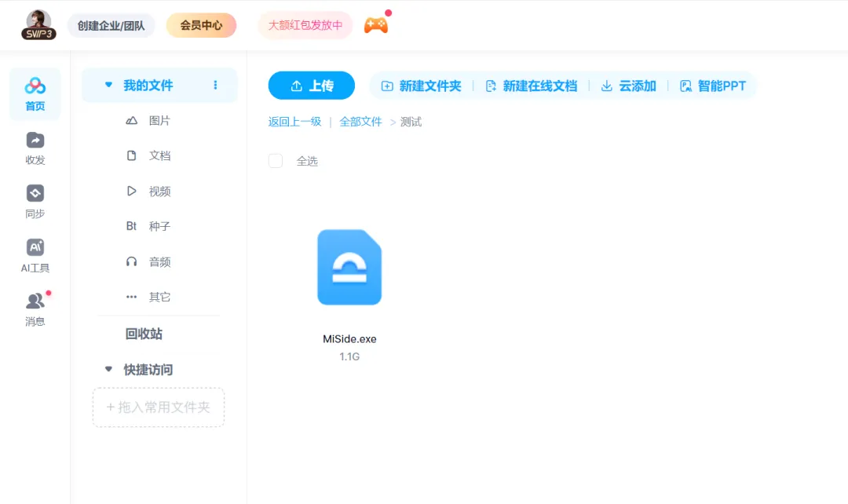Open 收发 transfer section
Screen dimensions: 848x504
(35, 148)
